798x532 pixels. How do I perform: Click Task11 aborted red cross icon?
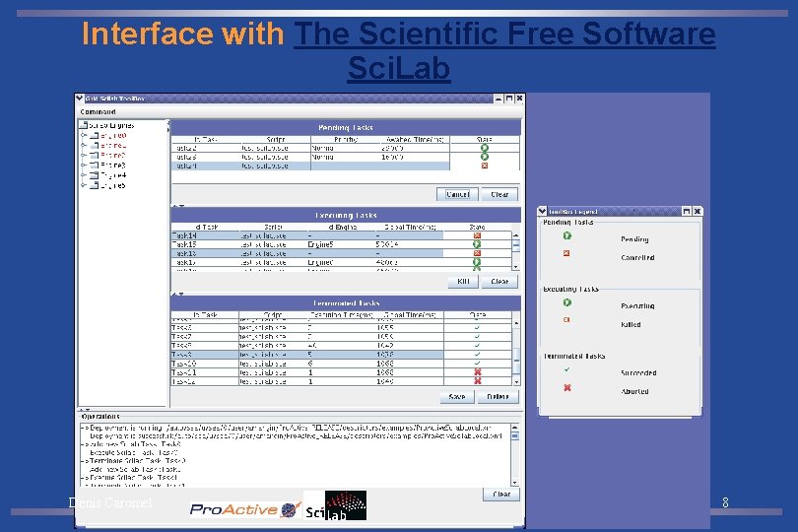[x=478, y=372]
